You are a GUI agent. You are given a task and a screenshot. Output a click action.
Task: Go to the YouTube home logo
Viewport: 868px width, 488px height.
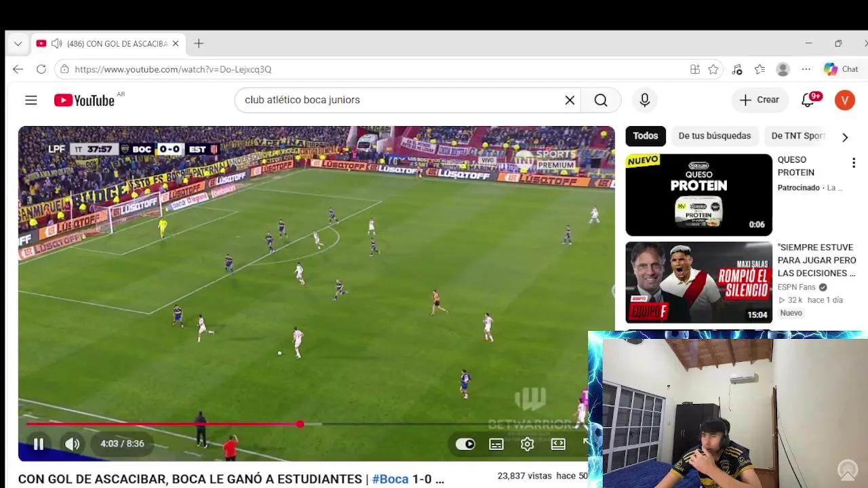(x=84, y=100)
